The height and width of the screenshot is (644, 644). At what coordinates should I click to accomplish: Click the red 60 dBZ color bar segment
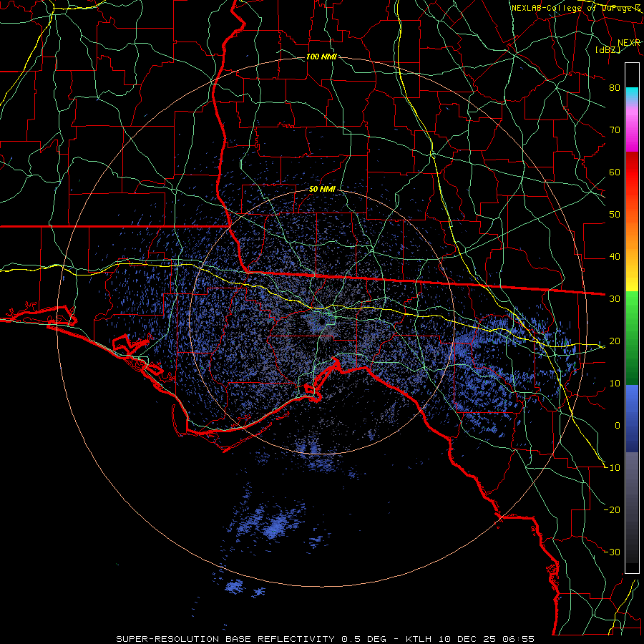click(x=632, y=172)
